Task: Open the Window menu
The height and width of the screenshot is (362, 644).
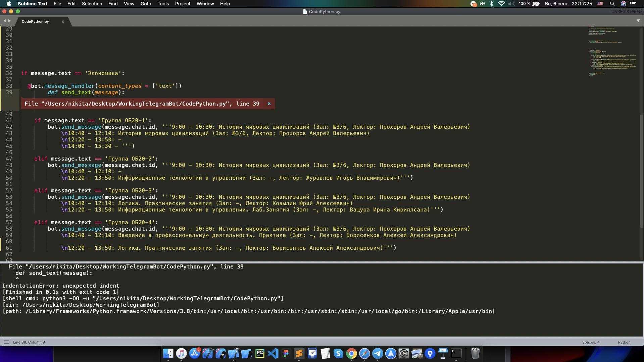Action: [205, 4]
